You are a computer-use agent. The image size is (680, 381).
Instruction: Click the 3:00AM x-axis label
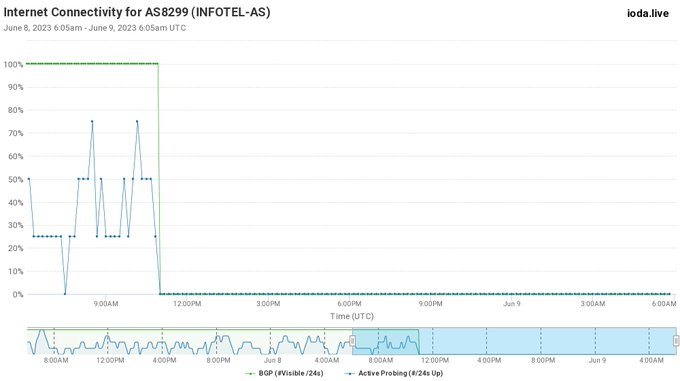[593, 304]
